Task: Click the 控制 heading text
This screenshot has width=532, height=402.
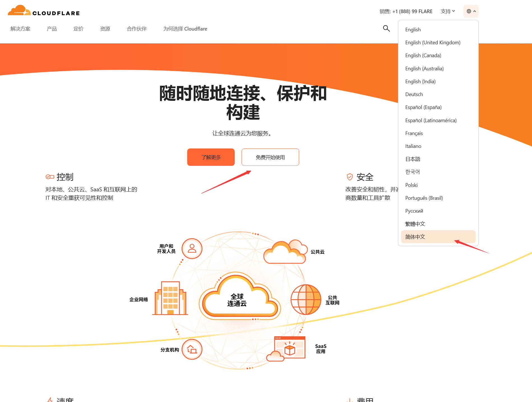Action: [x=65, y=177]
